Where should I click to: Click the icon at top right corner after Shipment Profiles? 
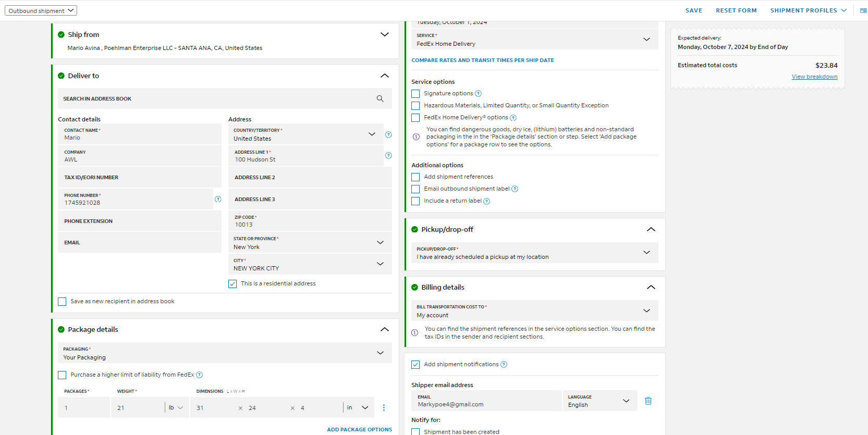point(863,10)
